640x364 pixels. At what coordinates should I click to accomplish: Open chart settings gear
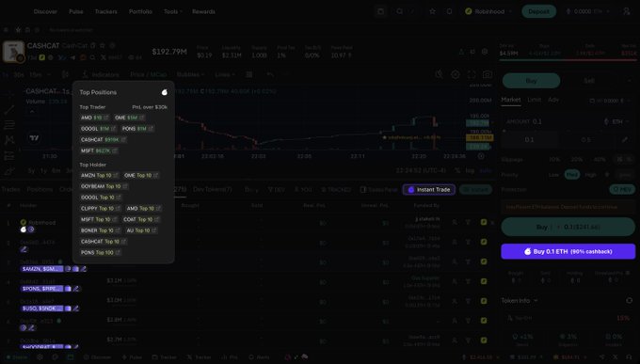(x=456, y=74)
